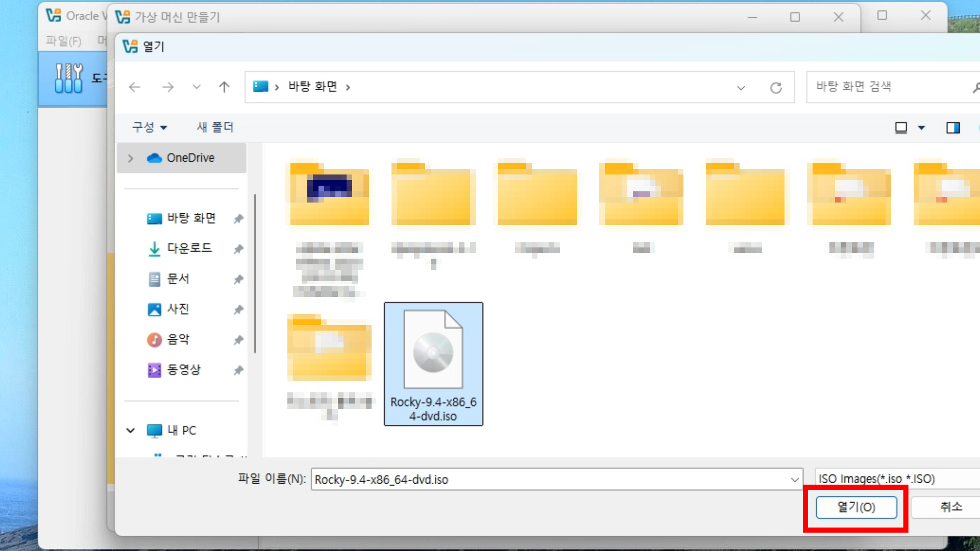Viewport: 980px width, 551px height.
Task: Click the view layout icon
Action: point(901,128)
